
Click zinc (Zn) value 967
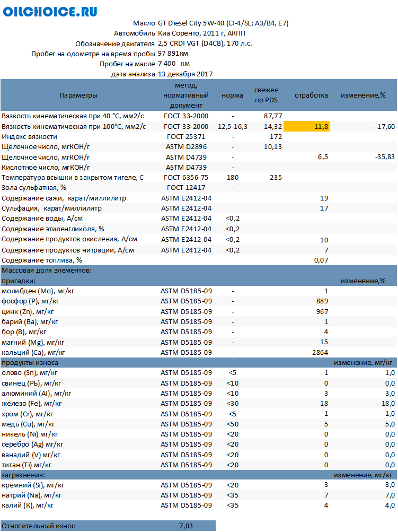coord(322,311)
